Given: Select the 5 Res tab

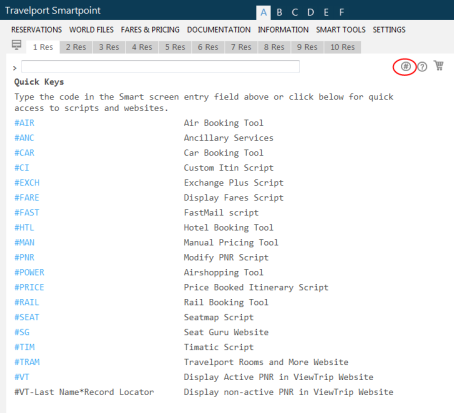Looking at the screenshot, I should [x=175, y=47].
